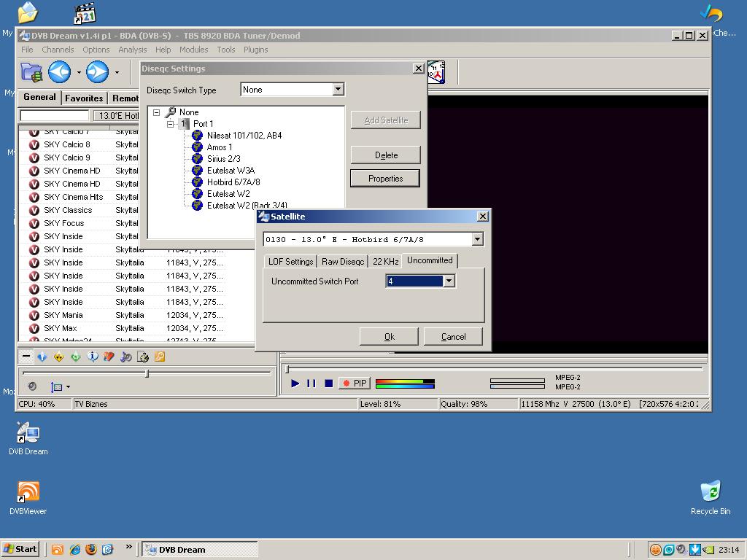Open the File menu

coord(27,50)
